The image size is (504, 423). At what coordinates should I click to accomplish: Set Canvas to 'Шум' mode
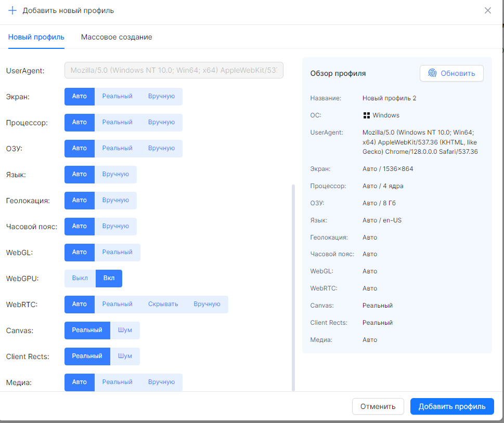(x=125, y=330)
